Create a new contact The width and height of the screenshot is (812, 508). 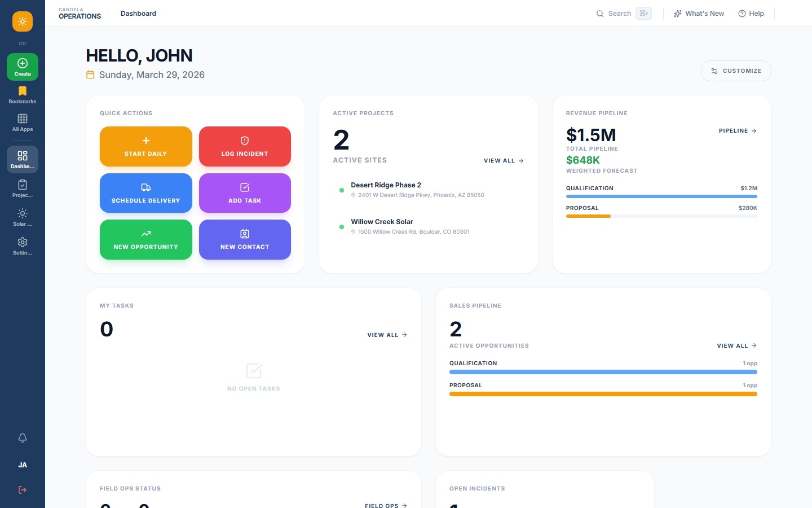pos(245,239)
